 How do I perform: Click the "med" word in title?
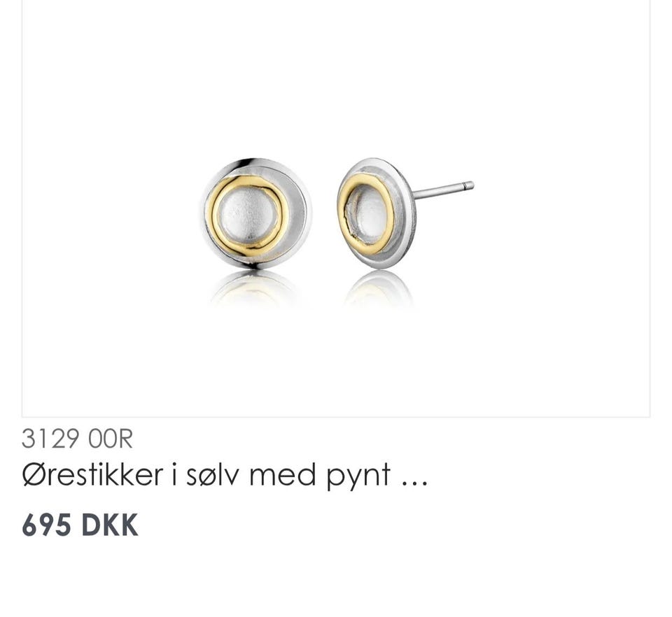click(282, 474)
